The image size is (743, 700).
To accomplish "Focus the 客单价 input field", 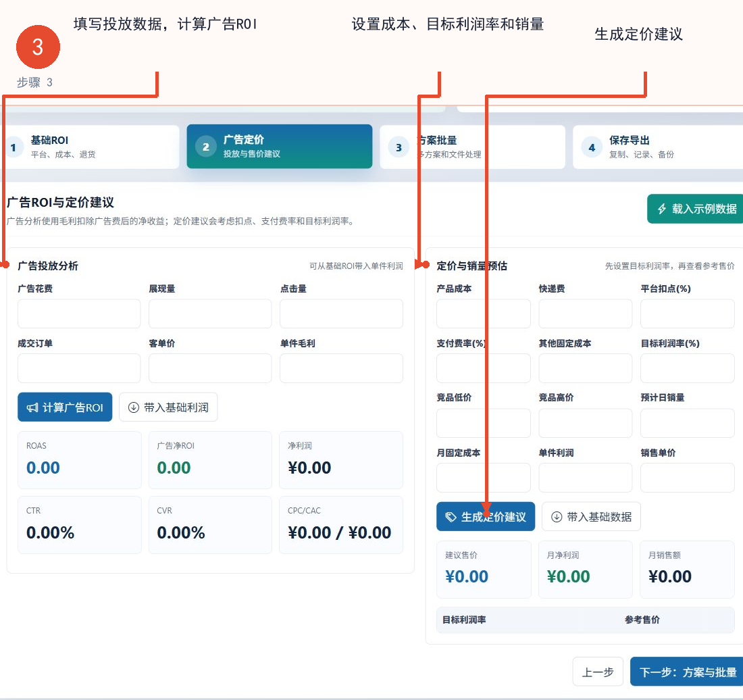I will tap(210, 368).
